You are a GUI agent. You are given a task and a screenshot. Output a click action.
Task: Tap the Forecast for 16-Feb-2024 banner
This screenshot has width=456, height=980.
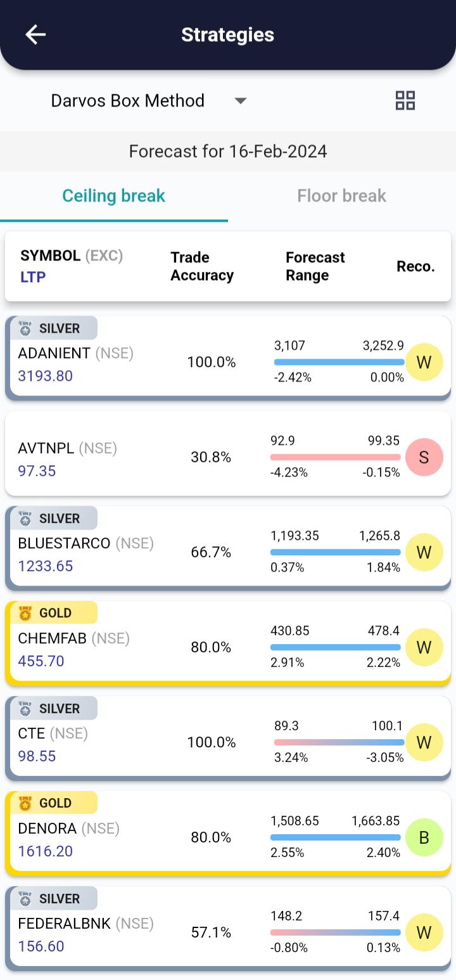[x=228, y=152]
